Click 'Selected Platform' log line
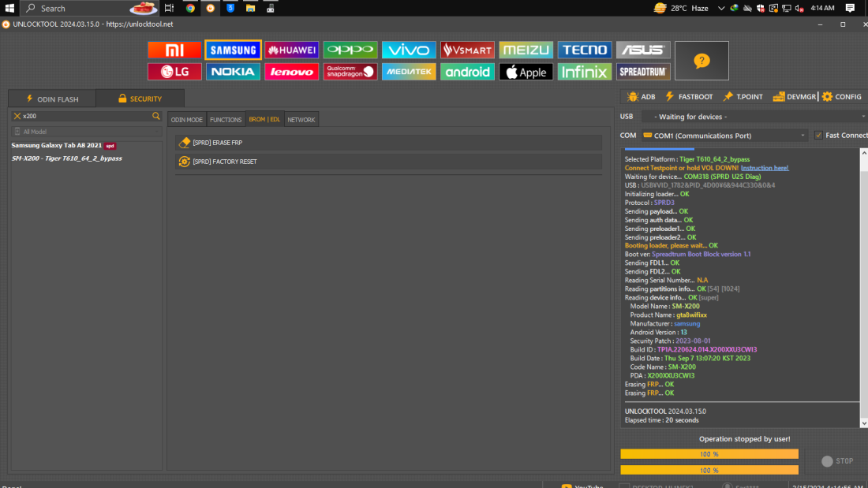The height and width of the screenshot is (488, 868). pos(687,159)
